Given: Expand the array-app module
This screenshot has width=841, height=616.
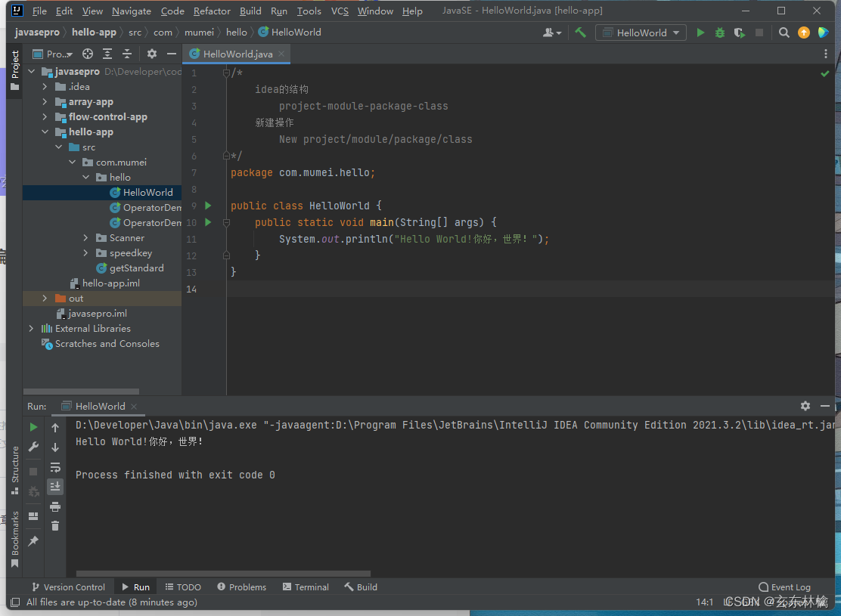Looking at the screenshot, I should [x=45, y=101].
